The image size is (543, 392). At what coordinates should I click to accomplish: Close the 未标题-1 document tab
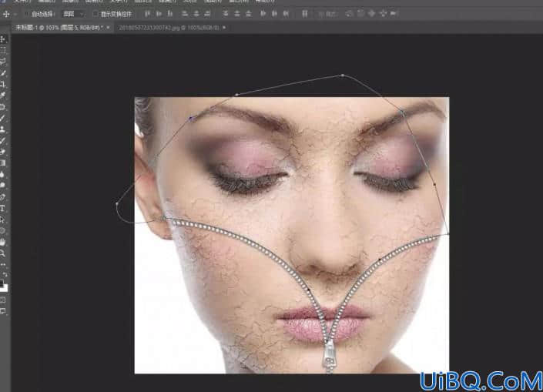(x=109, y=28)
